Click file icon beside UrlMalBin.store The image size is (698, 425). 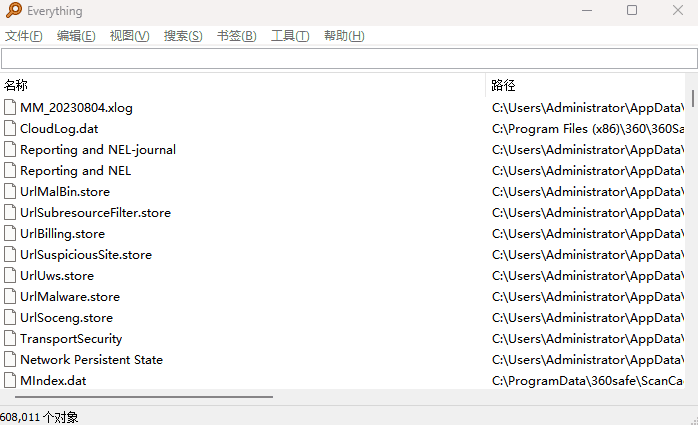10,191
